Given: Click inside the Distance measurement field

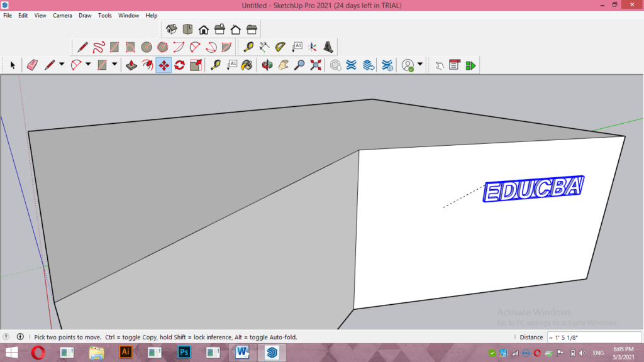Looking at the screenshot, I should pyautogui.click(x=594, y=337).
